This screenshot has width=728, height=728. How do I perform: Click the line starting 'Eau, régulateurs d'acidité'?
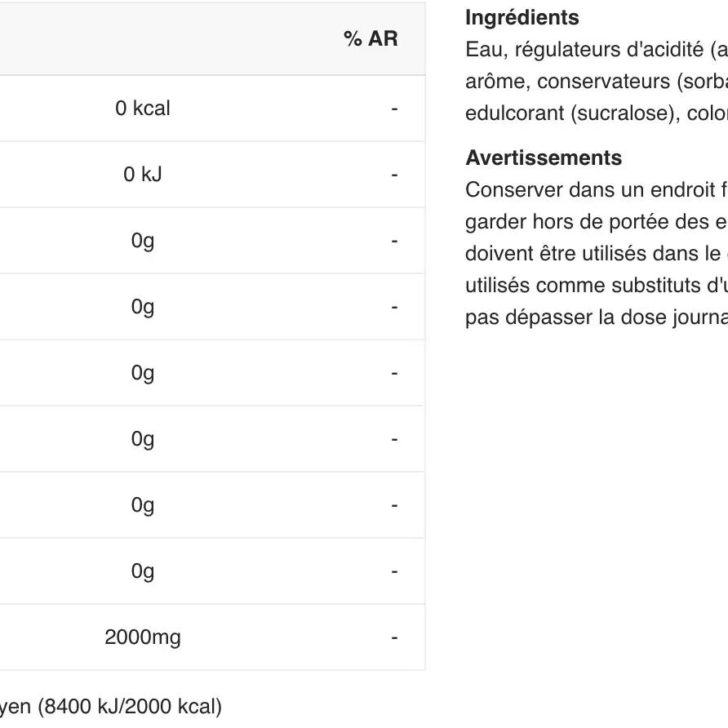(x=597, y=50)
